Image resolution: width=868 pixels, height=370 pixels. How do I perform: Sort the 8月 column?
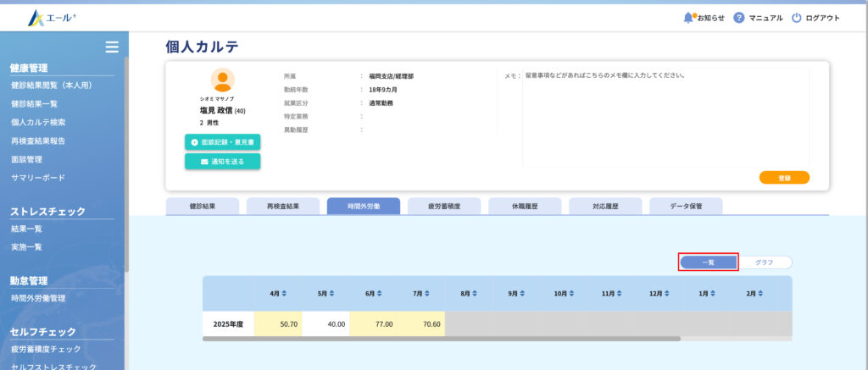475,294
